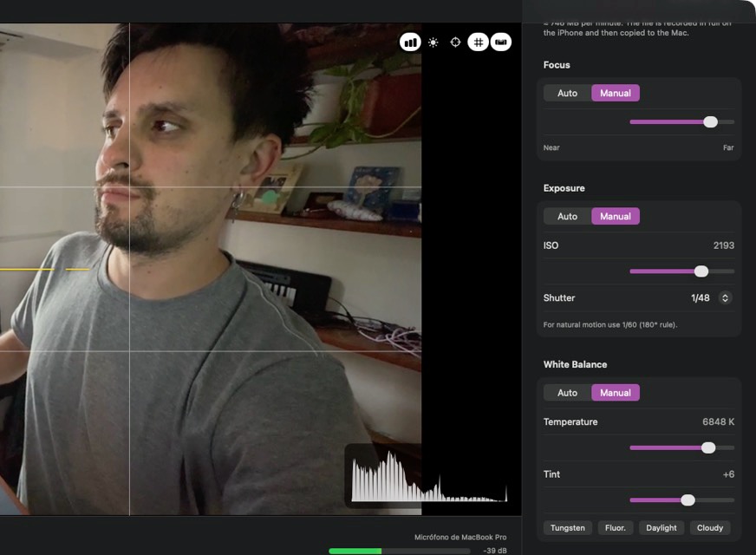Open the Shutter speed stepper
This screenshot has height=555, width=756.
pyautogui.click(x=725, y=298)
